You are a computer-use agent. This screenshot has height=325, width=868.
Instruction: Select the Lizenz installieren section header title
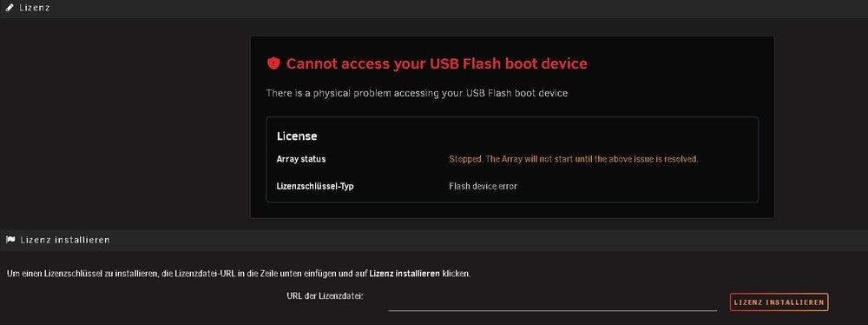(65, 240)
